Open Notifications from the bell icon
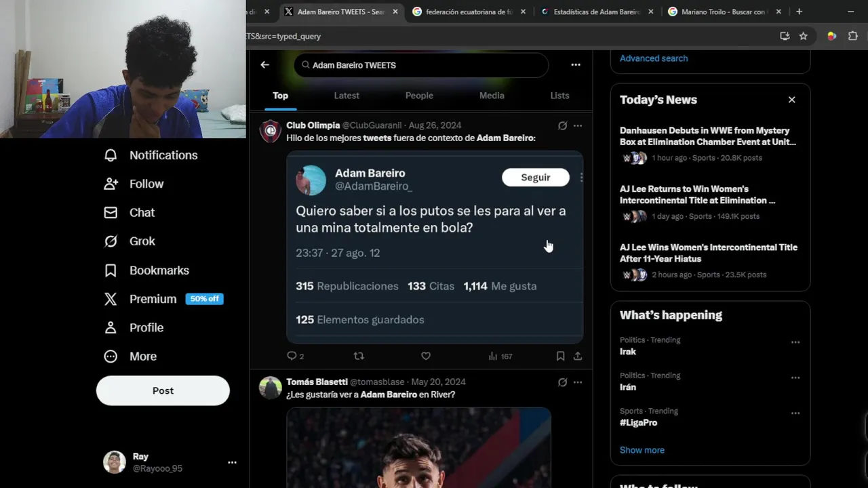Viewport: 868px width, 488px height. point(111,155)
